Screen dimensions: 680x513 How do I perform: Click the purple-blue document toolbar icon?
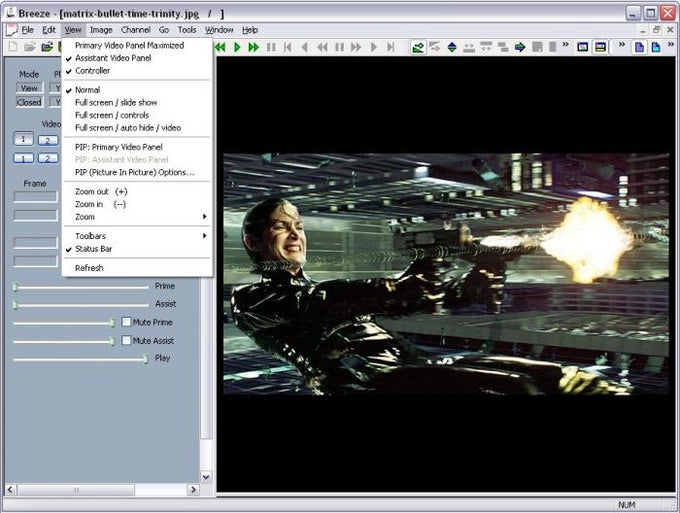click(639, 47)
